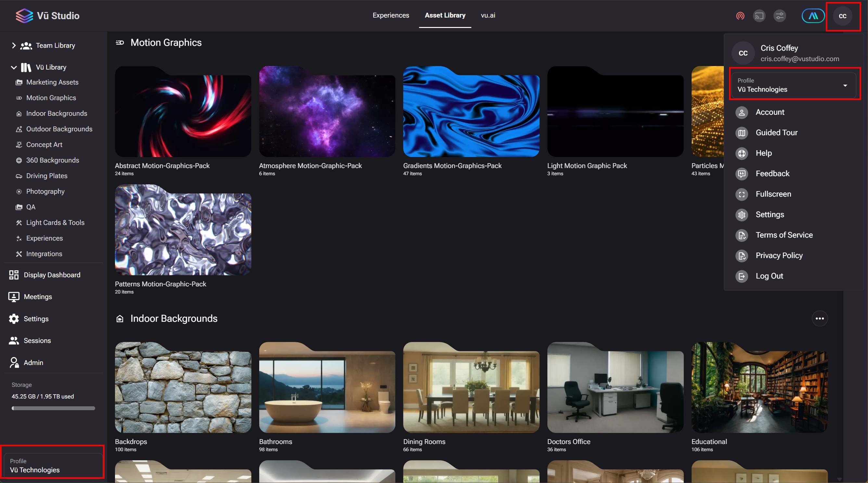Click the red broadcast target icon
This screenshot has width=868, height=483.
740,16
